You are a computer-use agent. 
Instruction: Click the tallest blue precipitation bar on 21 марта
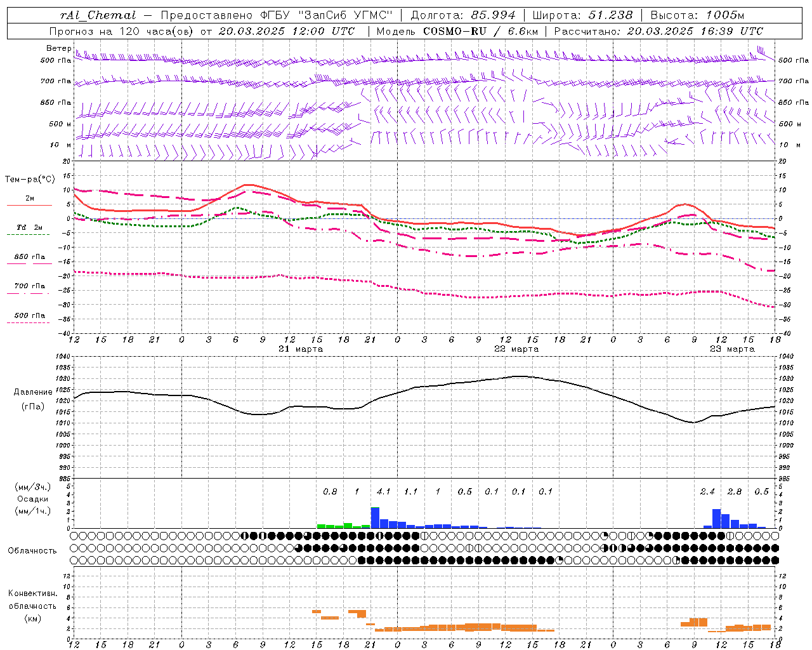(x=375, y=518)
